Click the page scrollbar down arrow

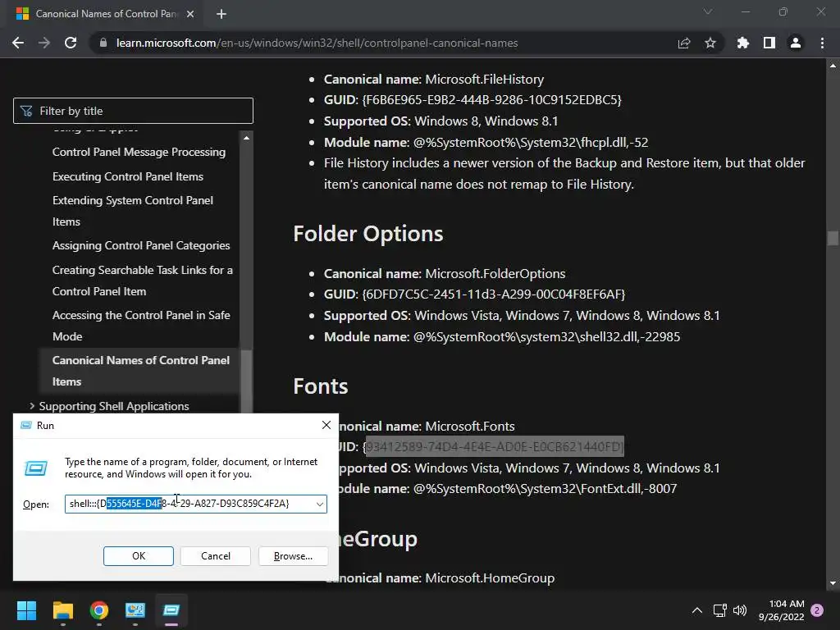pyautogui.click(x=833, y=583)
